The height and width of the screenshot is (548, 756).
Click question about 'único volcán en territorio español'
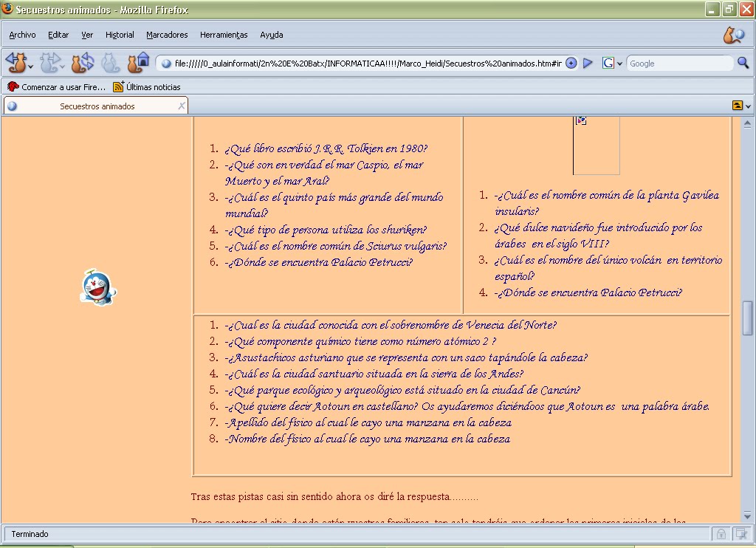pos(608,268)
